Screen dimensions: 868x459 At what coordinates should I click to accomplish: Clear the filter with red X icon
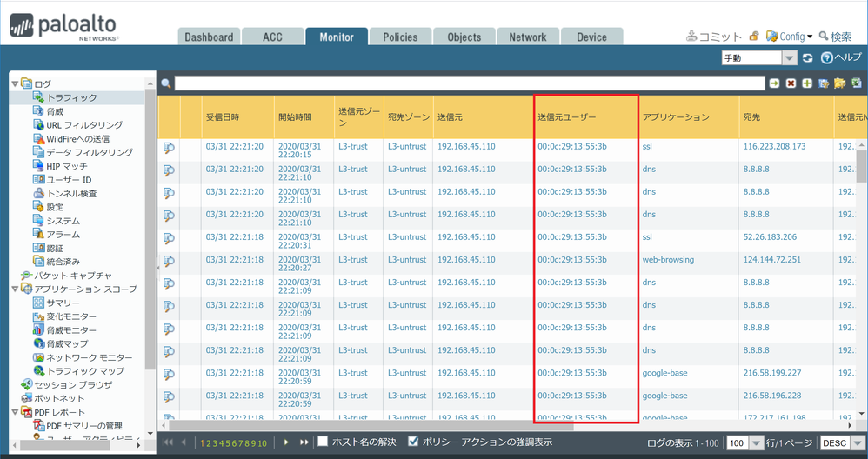[x=791, y=83]
